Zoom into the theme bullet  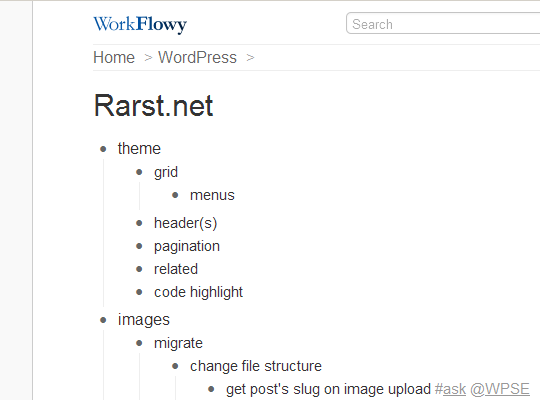(103, 149)
